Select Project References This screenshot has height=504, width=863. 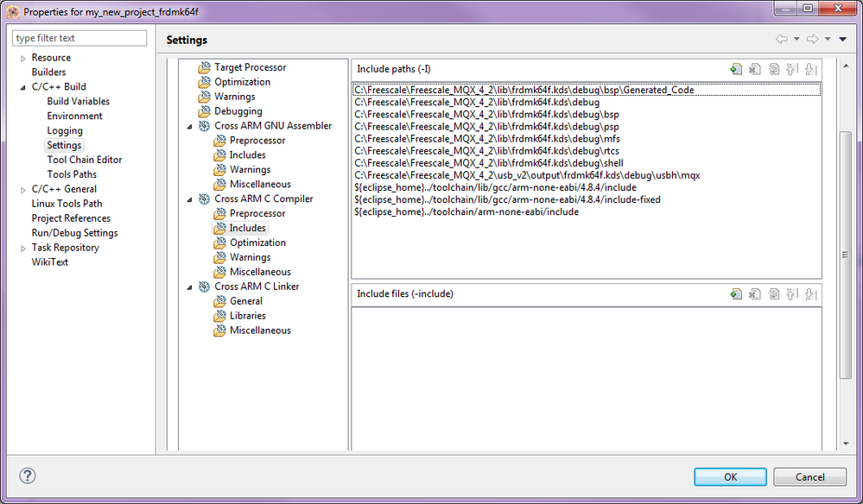tap(71, 218)
